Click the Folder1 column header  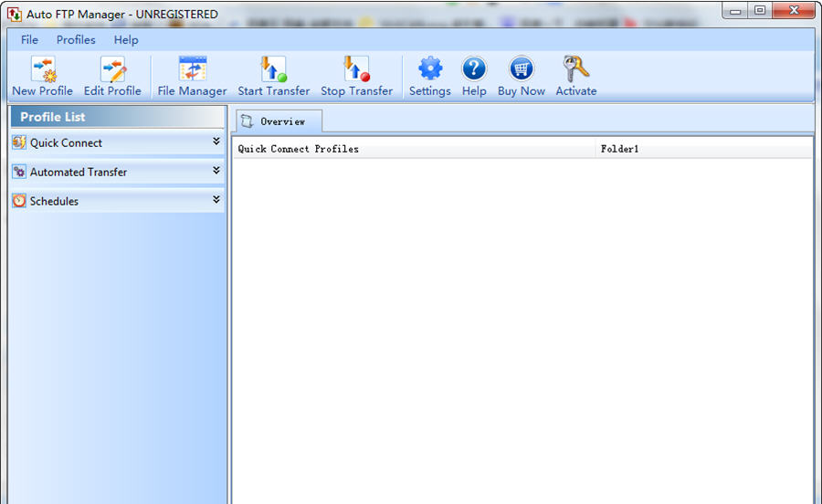(704, 149)
